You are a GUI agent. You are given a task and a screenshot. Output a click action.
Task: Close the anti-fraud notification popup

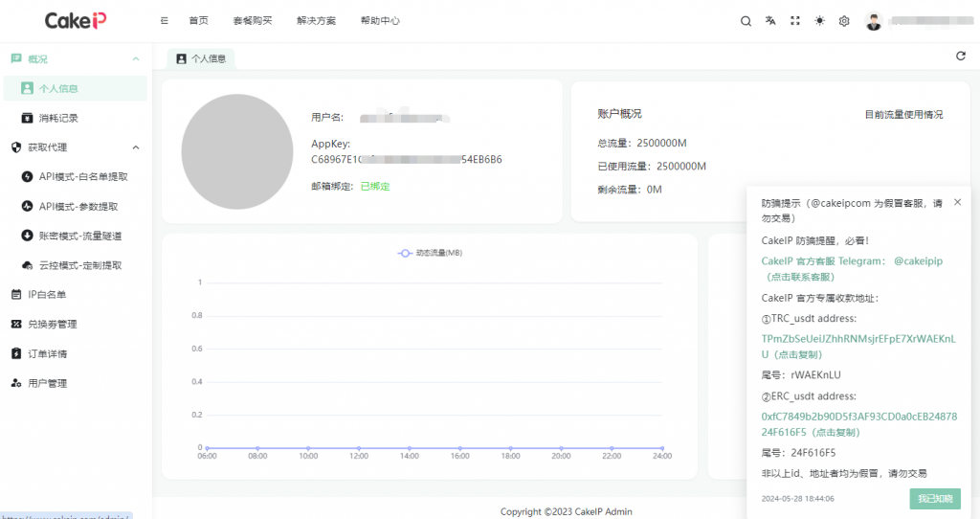click(957, 202)
